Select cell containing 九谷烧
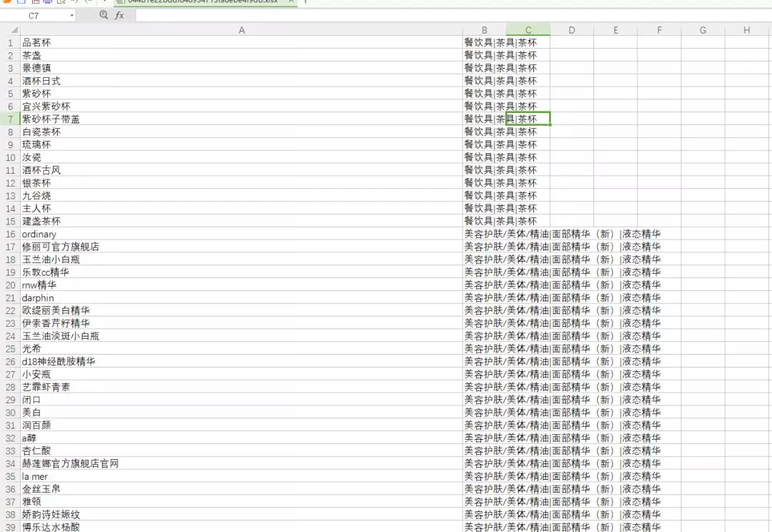Viewport: 772px width, 532px height. click(x=242, y=195)
